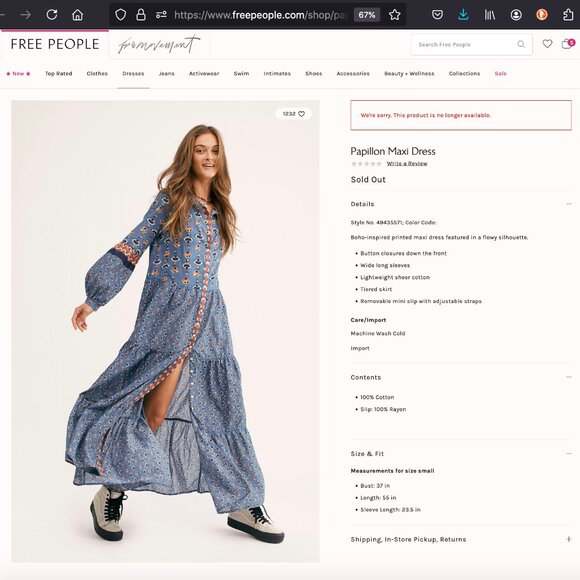Screen dimensions: 580x580
Task: Click the Free People logo
Action: (55, 44)
